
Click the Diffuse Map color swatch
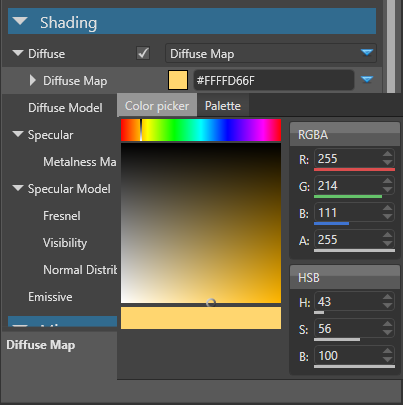[x=178, y=80]
